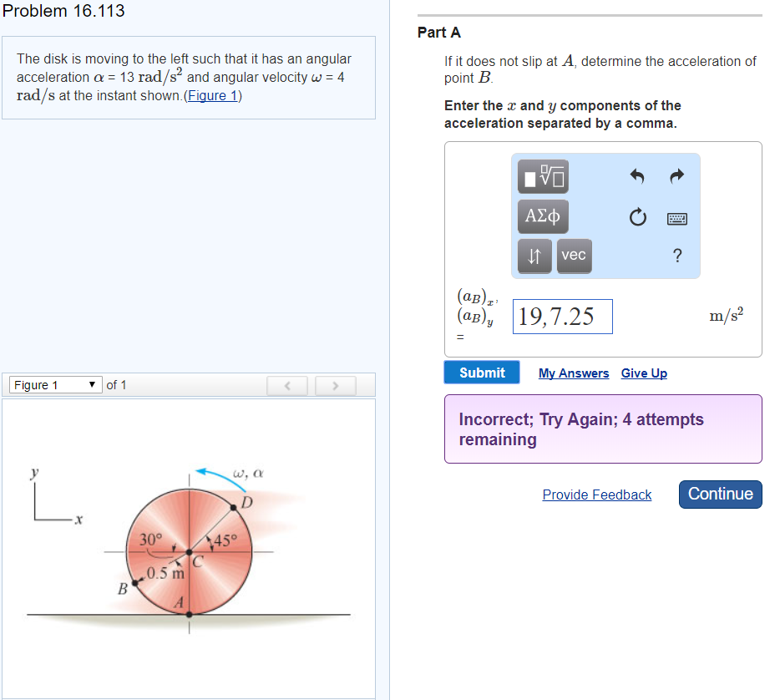
Task: Open the keyboard shortcuts icon
Action: 676,218
